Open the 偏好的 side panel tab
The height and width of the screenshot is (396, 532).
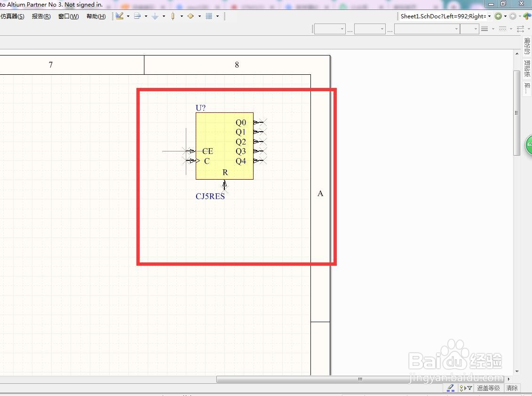click(x=527, y=47)
